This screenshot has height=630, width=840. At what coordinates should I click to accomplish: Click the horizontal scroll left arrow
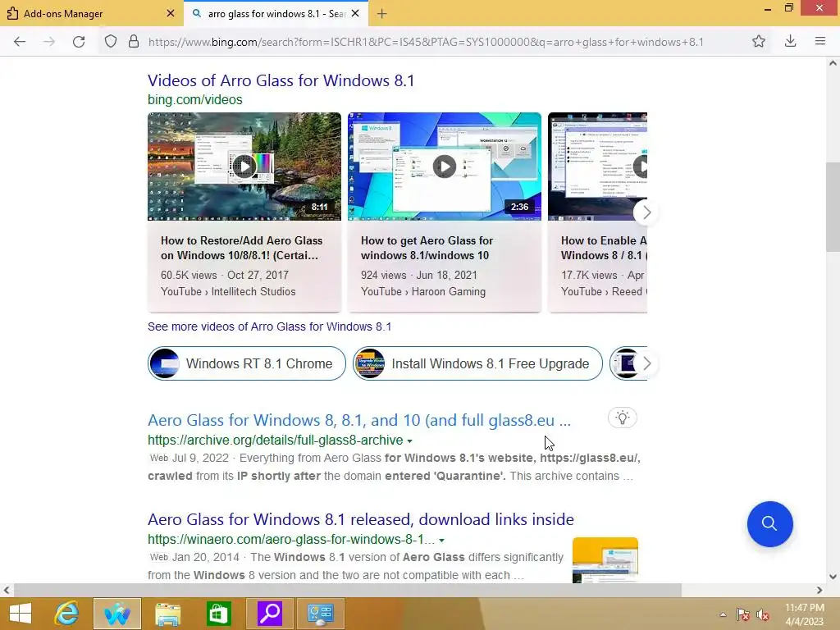pyautogui.click(x=7, y=590)
